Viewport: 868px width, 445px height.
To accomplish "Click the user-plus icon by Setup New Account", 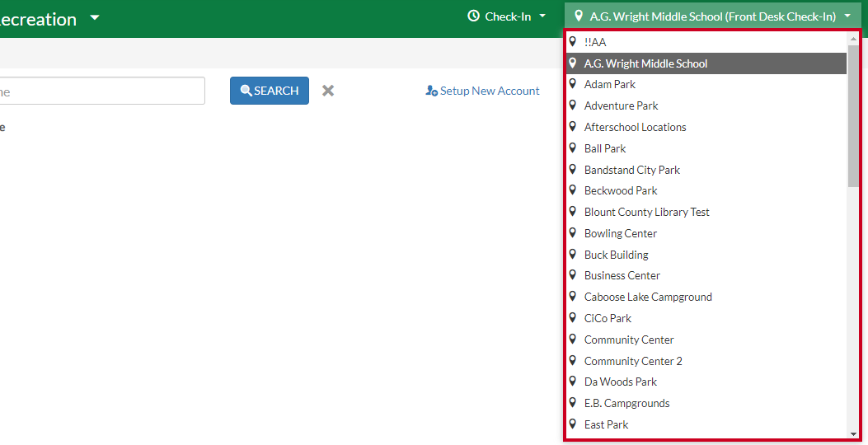I will pos(431,91).
